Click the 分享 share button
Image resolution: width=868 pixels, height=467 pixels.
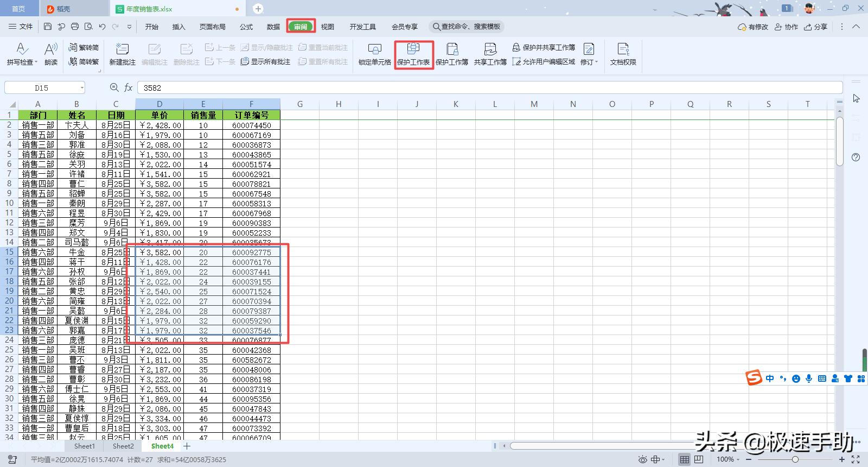tap(816, 27)
